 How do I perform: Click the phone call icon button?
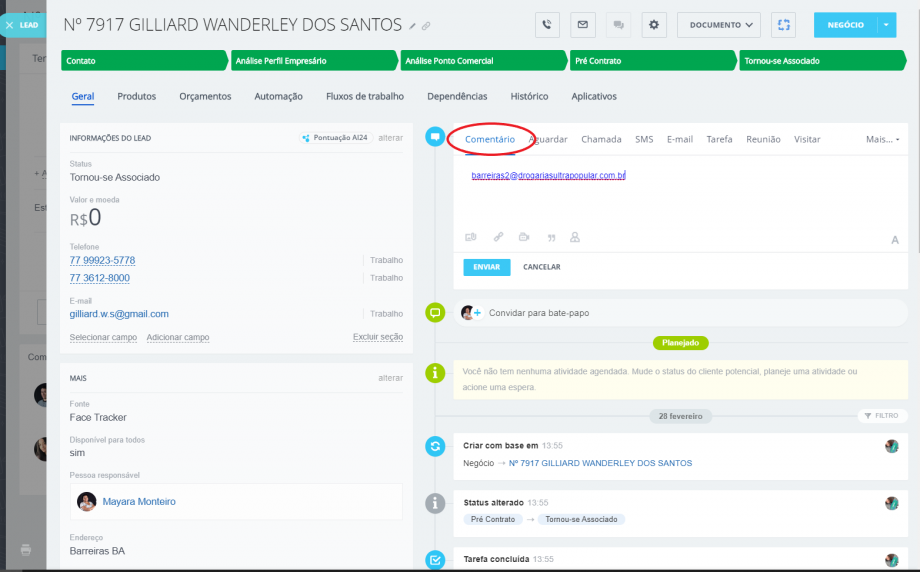pyautogui.click(x=547, y=25)
